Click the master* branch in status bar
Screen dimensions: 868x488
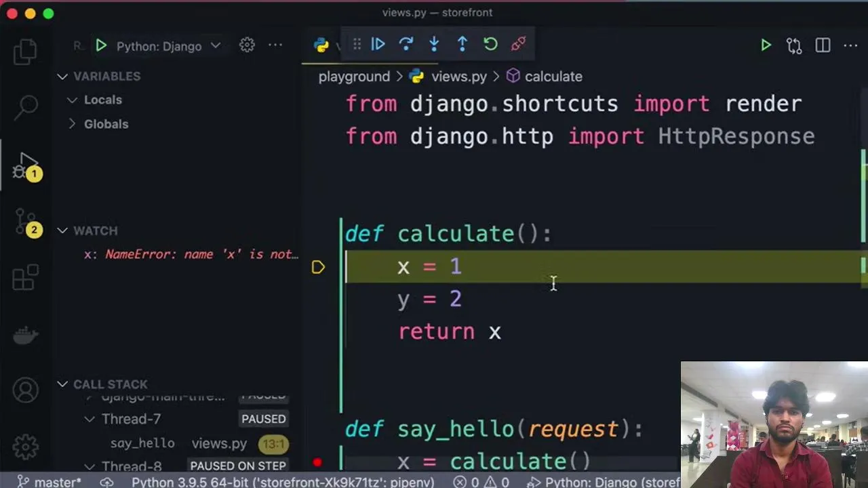[49, 482]
